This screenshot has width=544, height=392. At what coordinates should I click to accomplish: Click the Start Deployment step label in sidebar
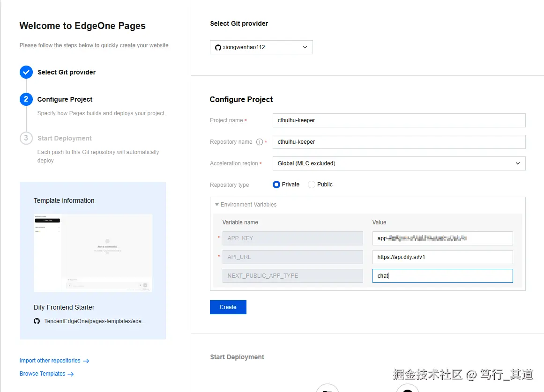(65, 138)
